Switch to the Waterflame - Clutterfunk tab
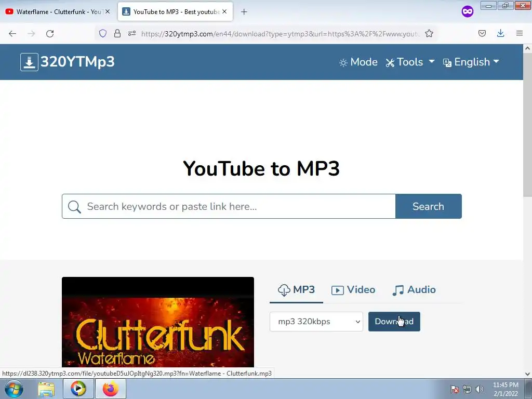532x399 pixels. click(58, 12)
